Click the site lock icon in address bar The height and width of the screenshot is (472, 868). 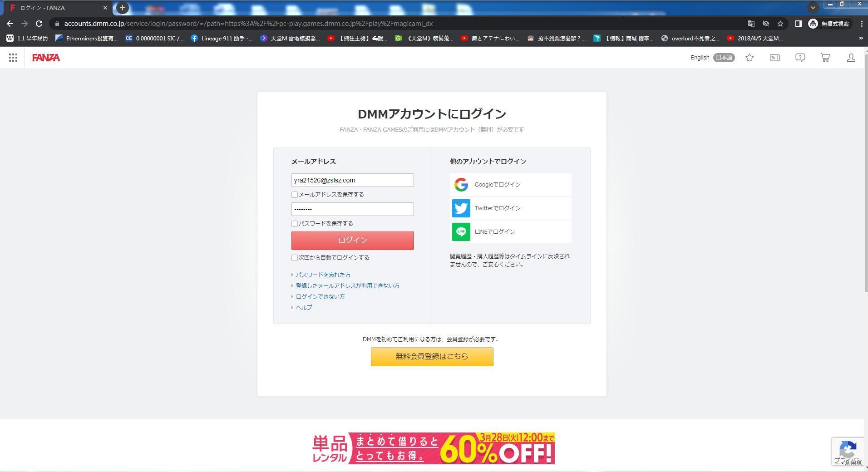pos(57,24)
